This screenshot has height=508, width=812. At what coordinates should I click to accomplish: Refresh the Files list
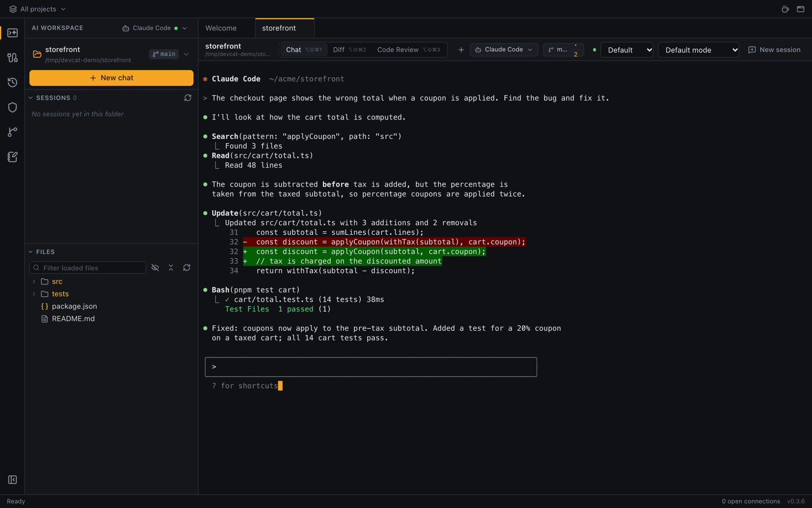187,268
